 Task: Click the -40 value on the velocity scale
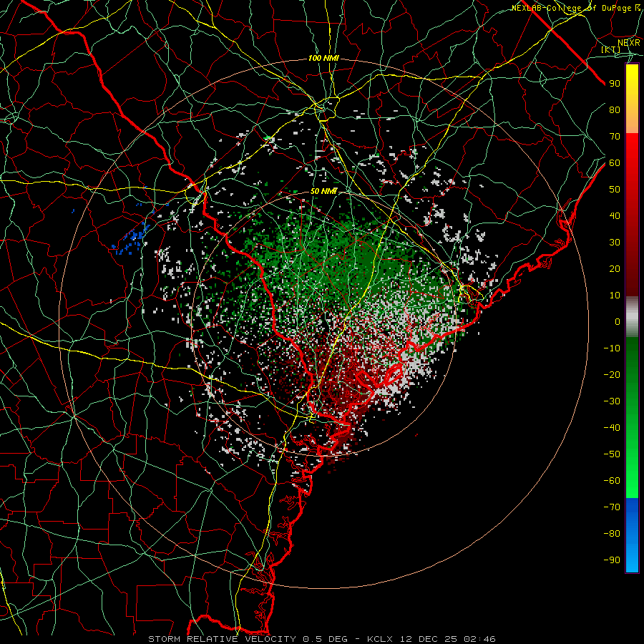coord(612,428)
